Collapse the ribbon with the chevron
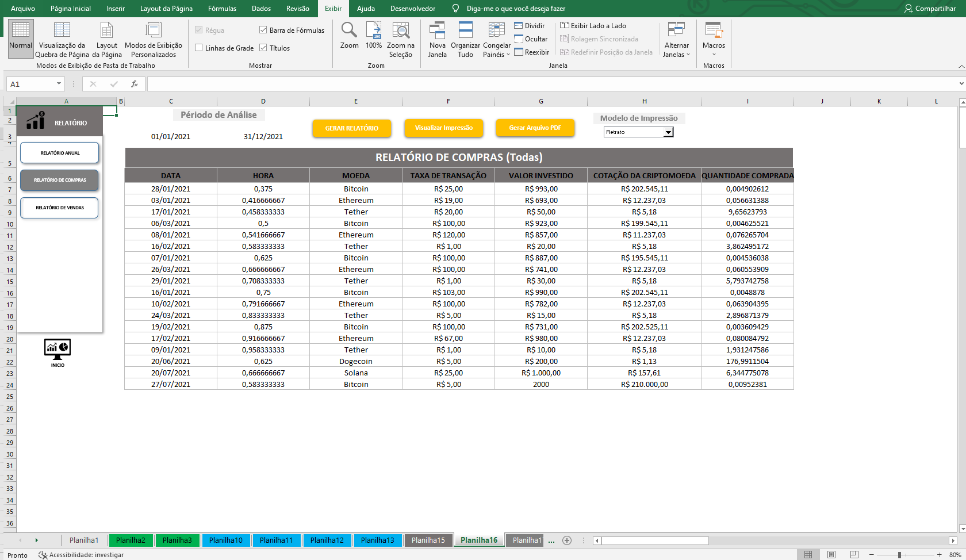Image resolution: width=966 pixels, height=560 pixels. click(961, 66)
